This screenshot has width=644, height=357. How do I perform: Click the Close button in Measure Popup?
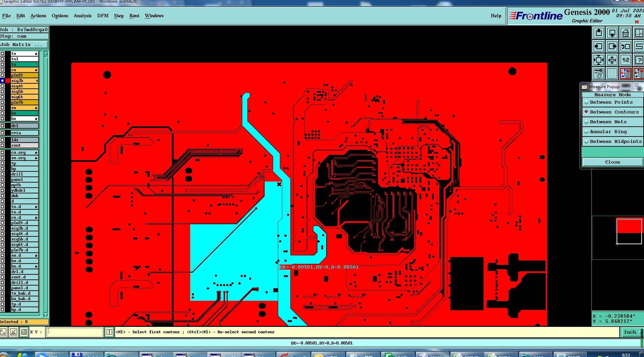(613, 162)
